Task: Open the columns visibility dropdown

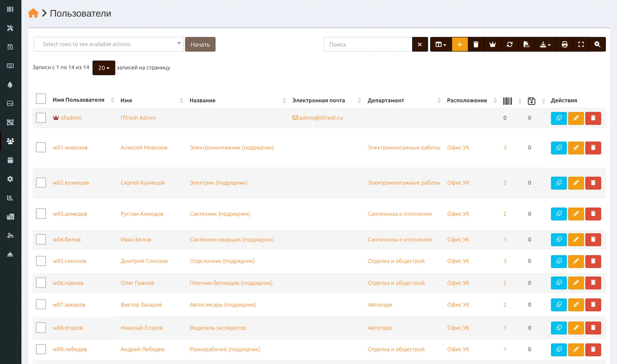Action: pyautogui.click(x=441, y=44)
